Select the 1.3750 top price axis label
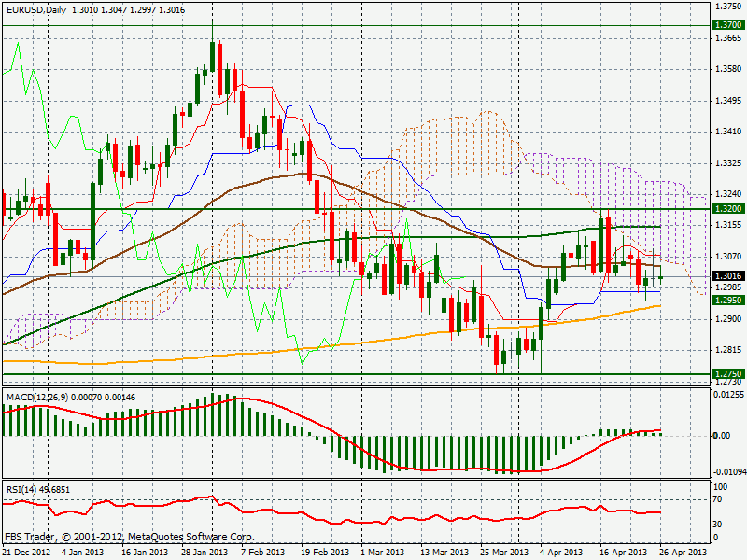The image size is (747, 560). click(x=727, y=7)
